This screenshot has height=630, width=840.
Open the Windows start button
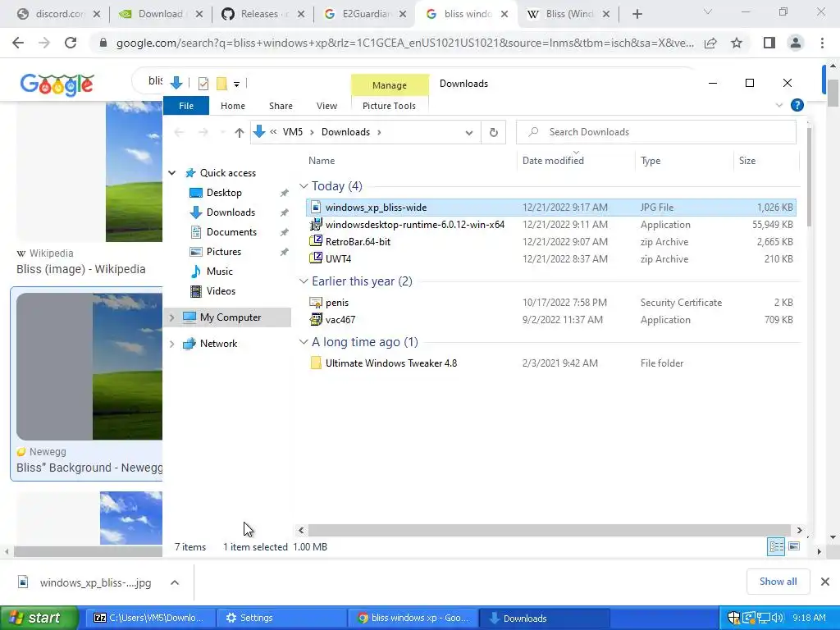(39, 619)
